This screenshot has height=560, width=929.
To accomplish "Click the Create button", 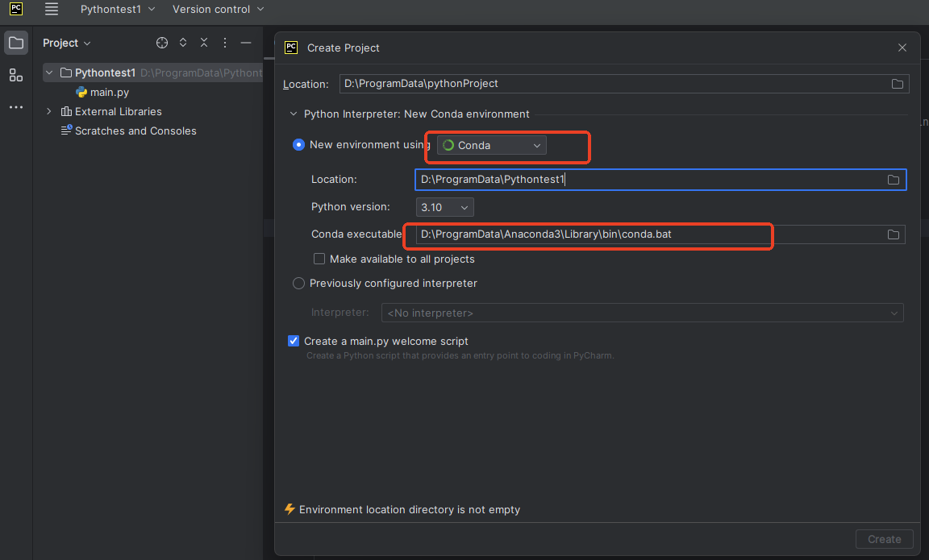I will pos(884,539).
